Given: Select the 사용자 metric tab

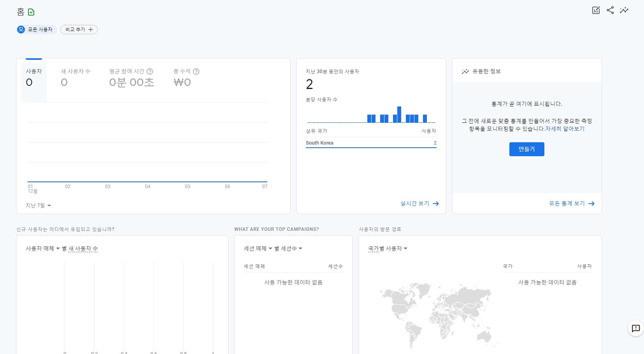Looking at the screenshot, I should point(34,82).
